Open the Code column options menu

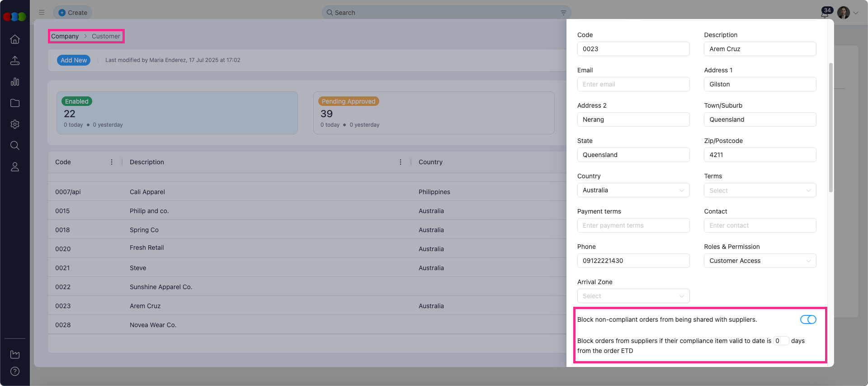112,162
